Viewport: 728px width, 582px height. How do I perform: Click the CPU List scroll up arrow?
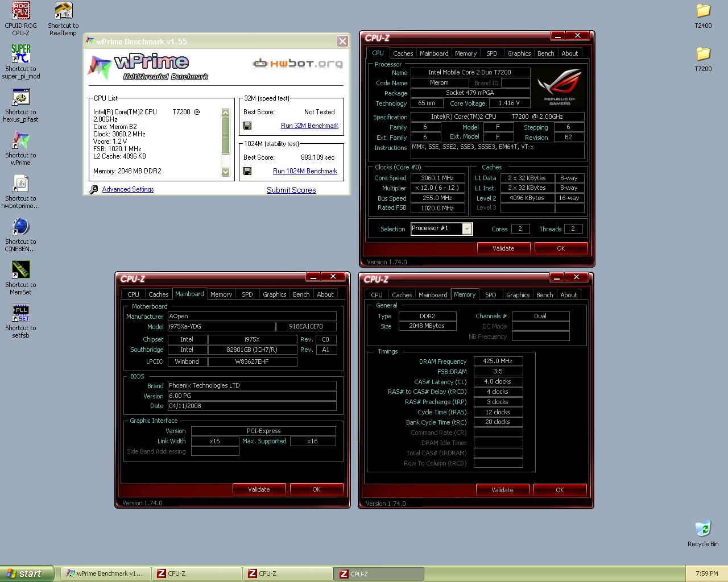225,113
